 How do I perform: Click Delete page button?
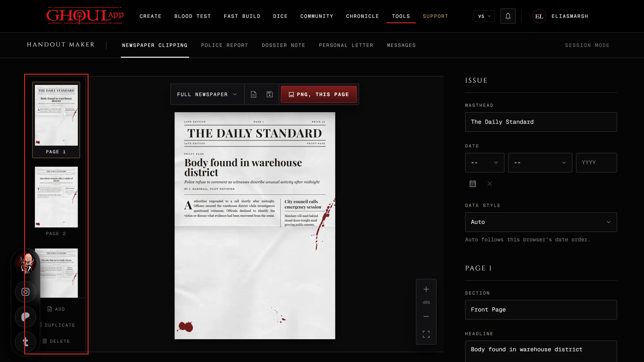point(56,341)
